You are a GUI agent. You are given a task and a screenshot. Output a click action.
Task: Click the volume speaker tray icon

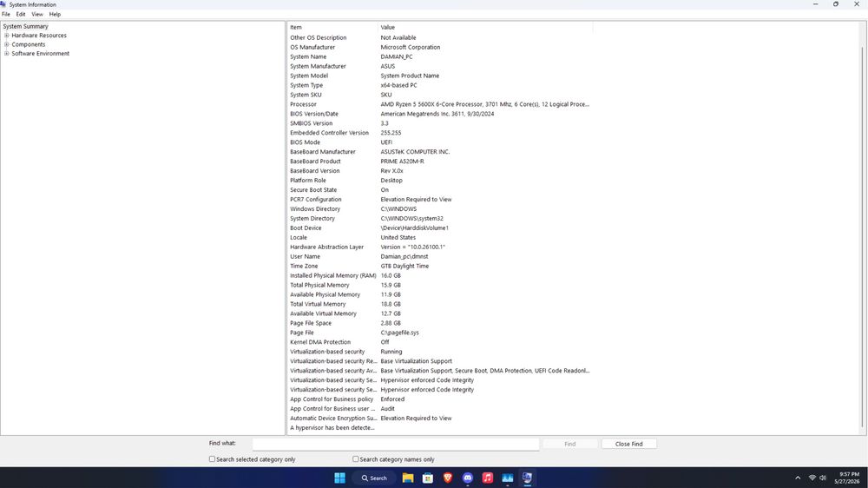[823, 478]
